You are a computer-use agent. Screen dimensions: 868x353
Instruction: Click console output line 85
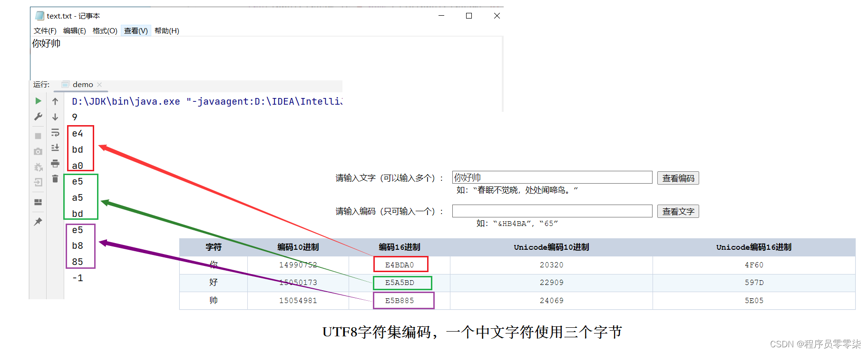tap(78, 262)
